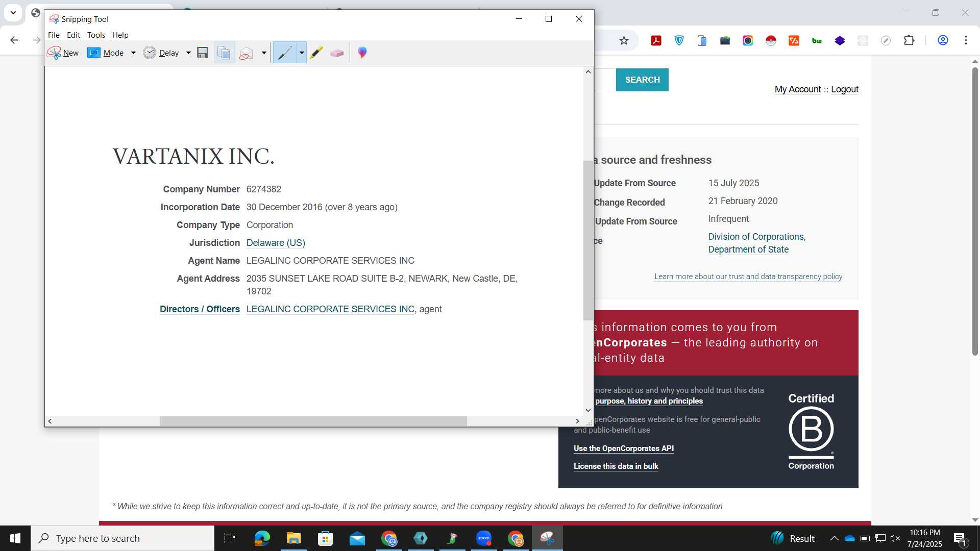Click scroll right arrow in Snipping Tool
Screen dimensions: 980x551
pos(577,421)
